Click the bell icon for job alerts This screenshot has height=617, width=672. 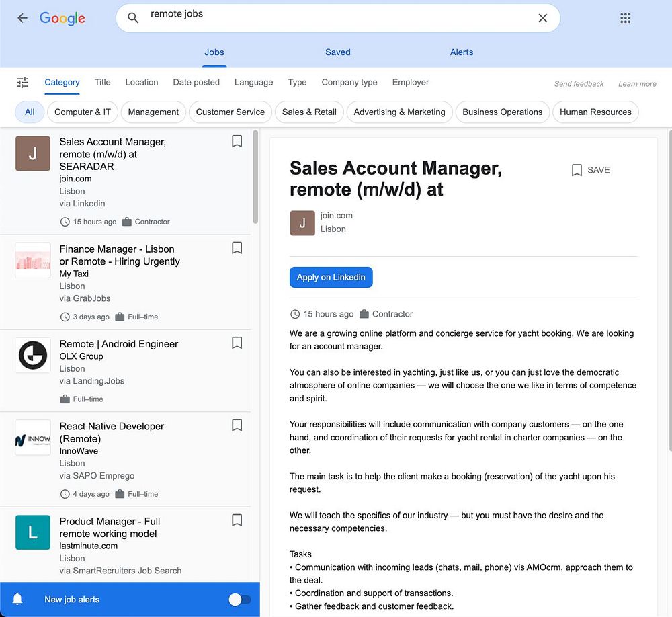click(x=17, y=599)
